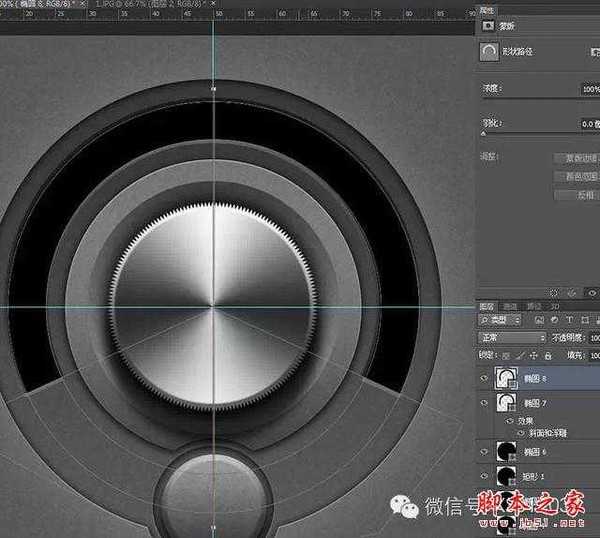Screen dimensions: 600x538
Task: Toggle visibility of 椭圆 6 layer
Action: [x=485, y=452]
